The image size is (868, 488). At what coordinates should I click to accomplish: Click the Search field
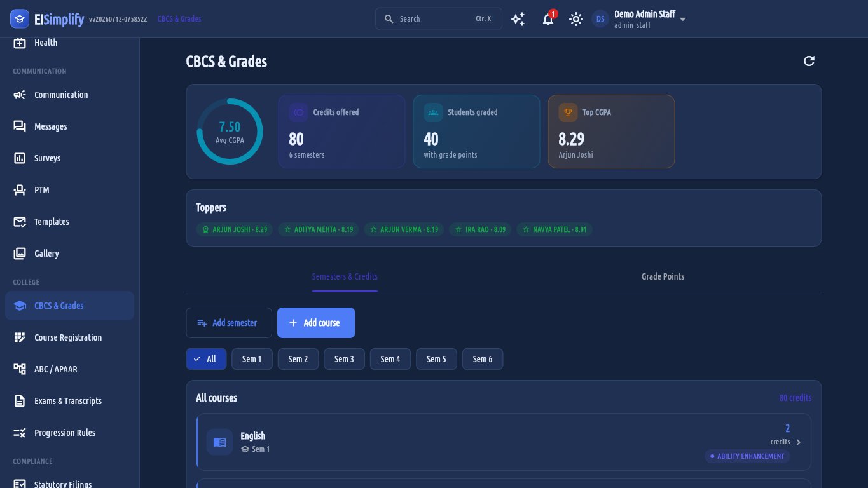click(x=439, y=19)
